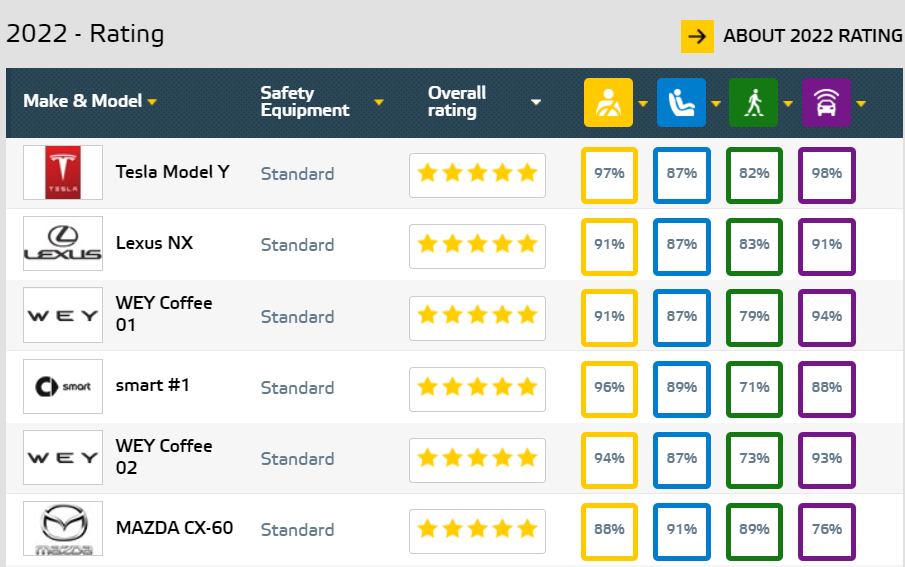Sort by Make & Model column arrow
This screenshot has height=567, width=905.
coord(152,102)
